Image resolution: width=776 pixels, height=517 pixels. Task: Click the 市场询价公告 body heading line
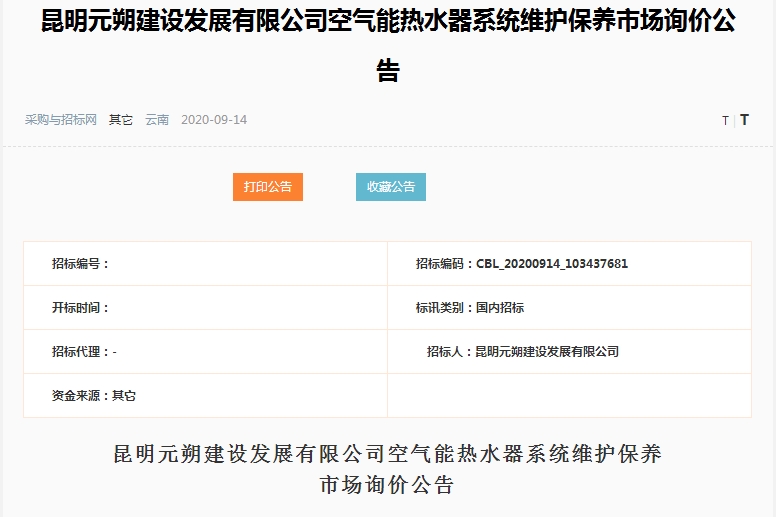(387, 486)
